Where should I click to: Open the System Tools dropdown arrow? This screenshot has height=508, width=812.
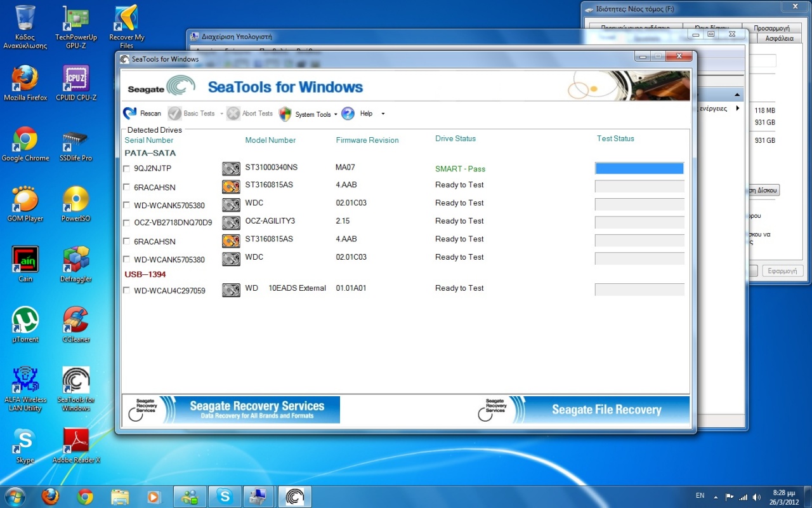(336, 114)
